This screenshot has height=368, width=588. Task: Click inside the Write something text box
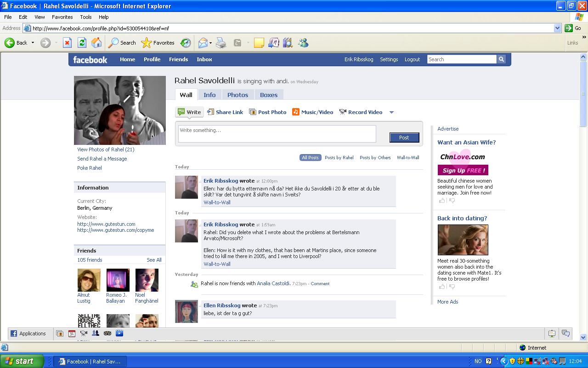[x=277, y=134]
